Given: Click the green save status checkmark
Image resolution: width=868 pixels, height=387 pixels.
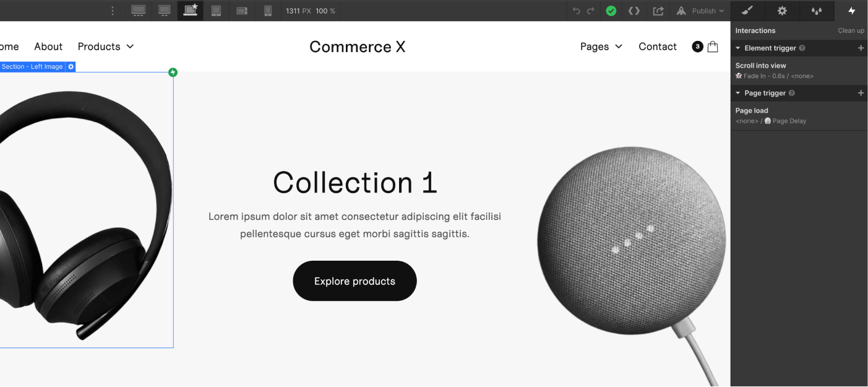Looking at the screenshot, I should click(611, 11).
